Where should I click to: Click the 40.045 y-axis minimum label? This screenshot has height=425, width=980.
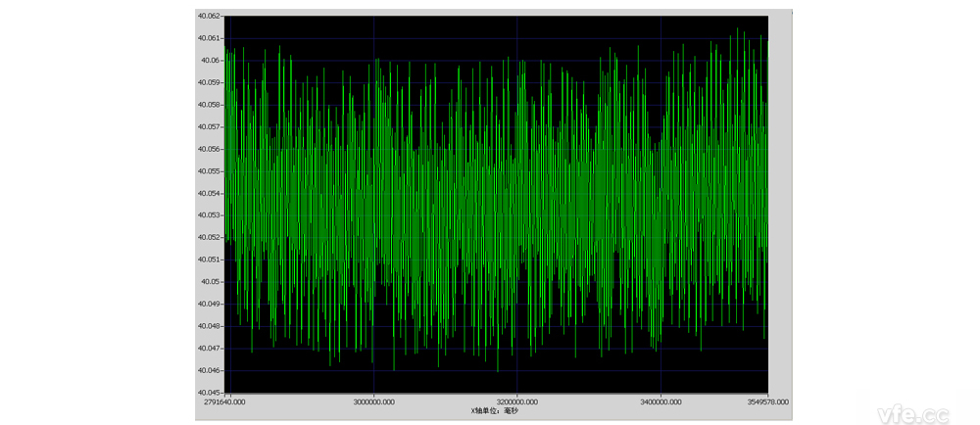pyautogui.click(x=210, y=393)
